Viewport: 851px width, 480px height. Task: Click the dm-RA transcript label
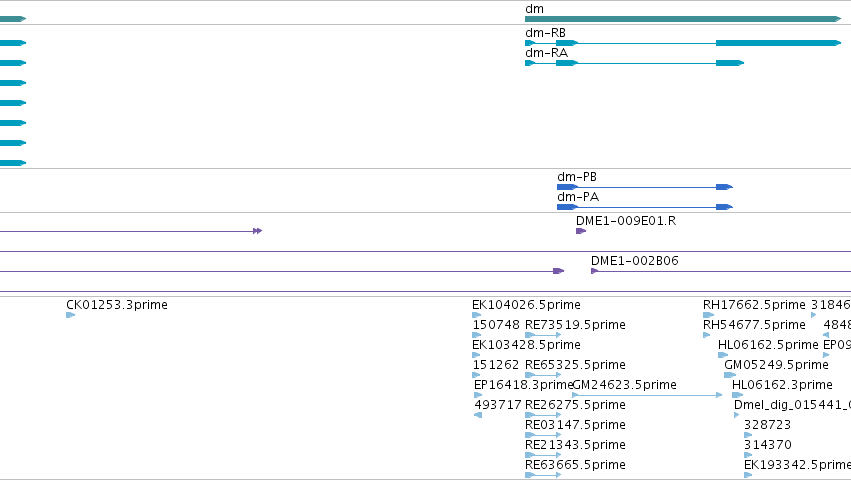point(547,53)
